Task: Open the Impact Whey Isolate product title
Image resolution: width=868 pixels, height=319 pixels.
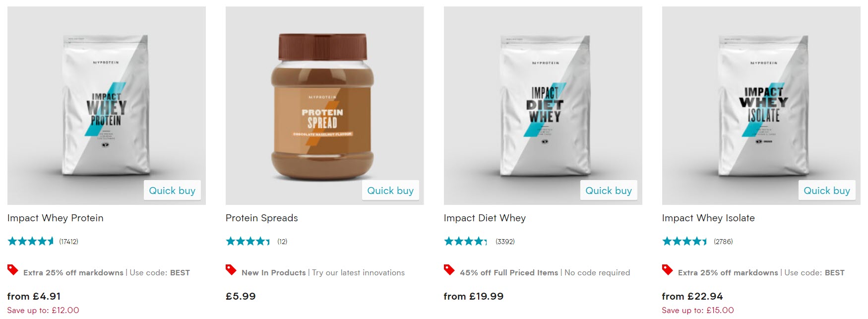Action: [708, 218]
